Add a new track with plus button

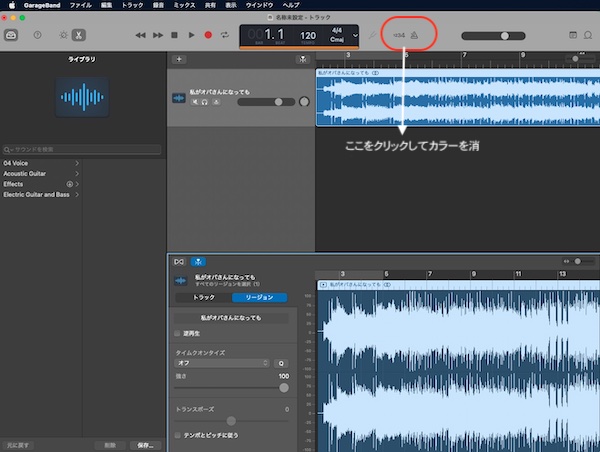[179, 59]
